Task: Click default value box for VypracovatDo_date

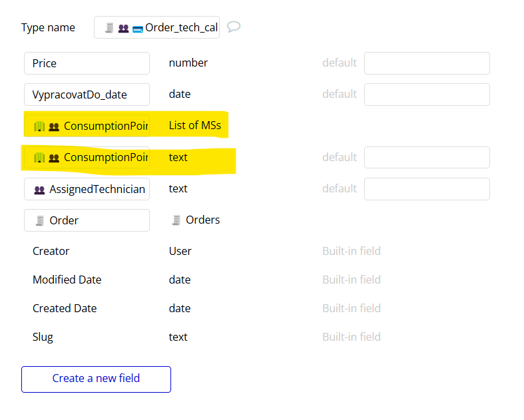Action: pos(427,95)
